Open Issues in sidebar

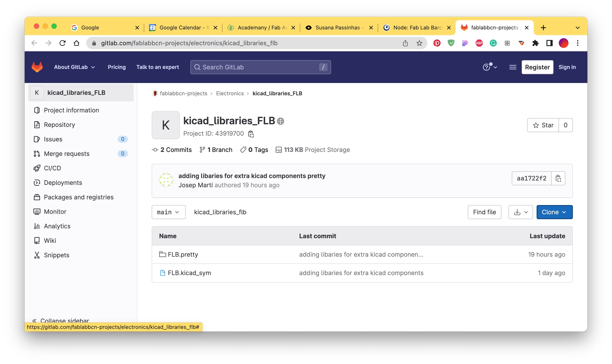[x=81, y=139]
